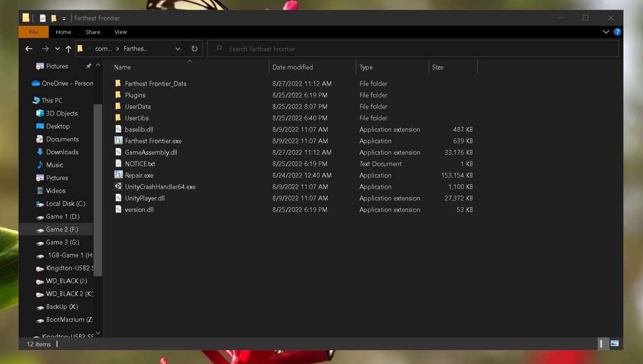Expand the address bar history dropdown
Screen dimensions: 643x364
pyautogui.click(x=178, y=49)
